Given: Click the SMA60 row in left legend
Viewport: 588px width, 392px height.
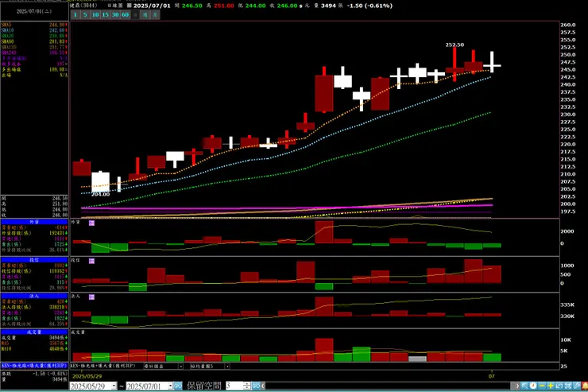Looking at the screenshot, I should (x=34, y=41).
